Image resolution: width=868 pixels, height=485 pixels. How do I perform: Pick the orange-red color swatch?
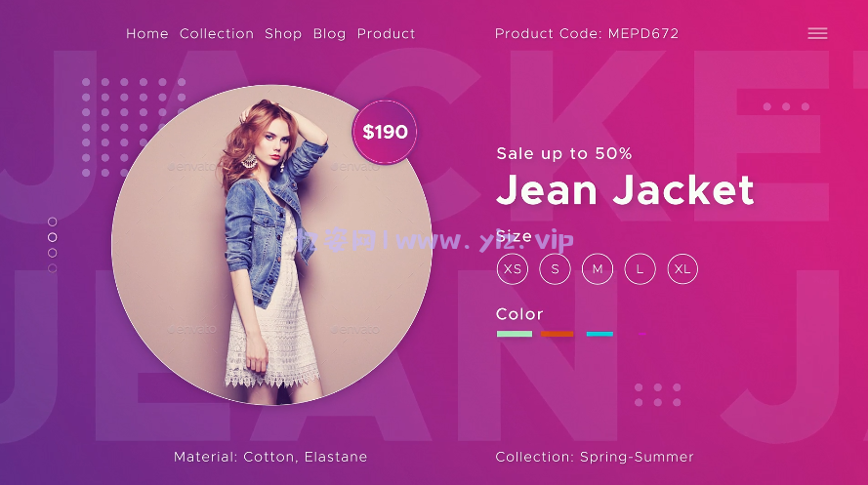557,334
